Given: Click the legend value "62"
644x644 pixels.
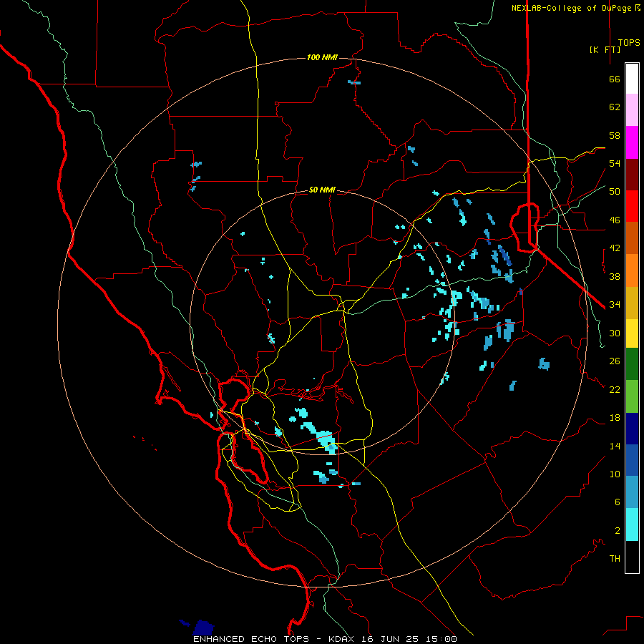Looking at the screenshot, I should [615, 107].
